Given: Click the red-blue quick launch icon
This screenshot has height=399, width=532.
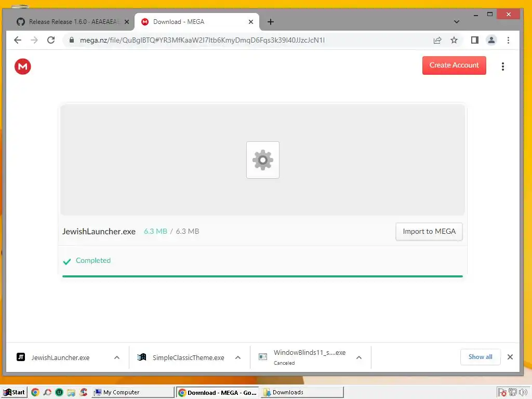Looking at the screenshot, I should coord(84,392).
